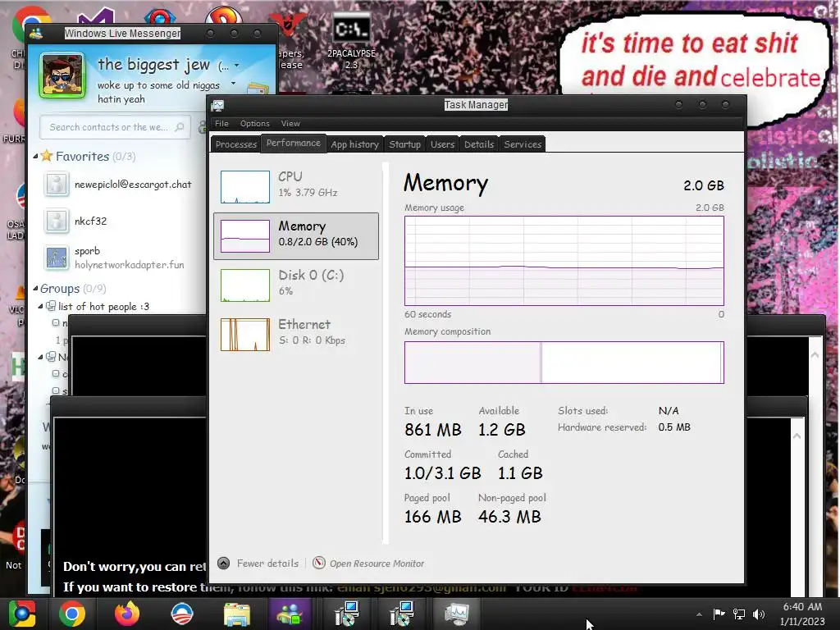840x630 pixels.
Task: Open File Explorer from the taskbar
Action: (237, 614)
